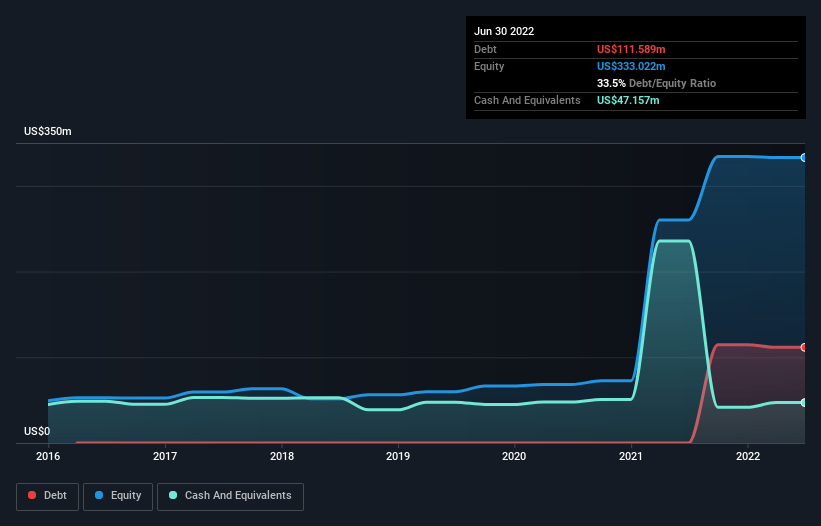Click the Equity row label in tooltip

489,66
